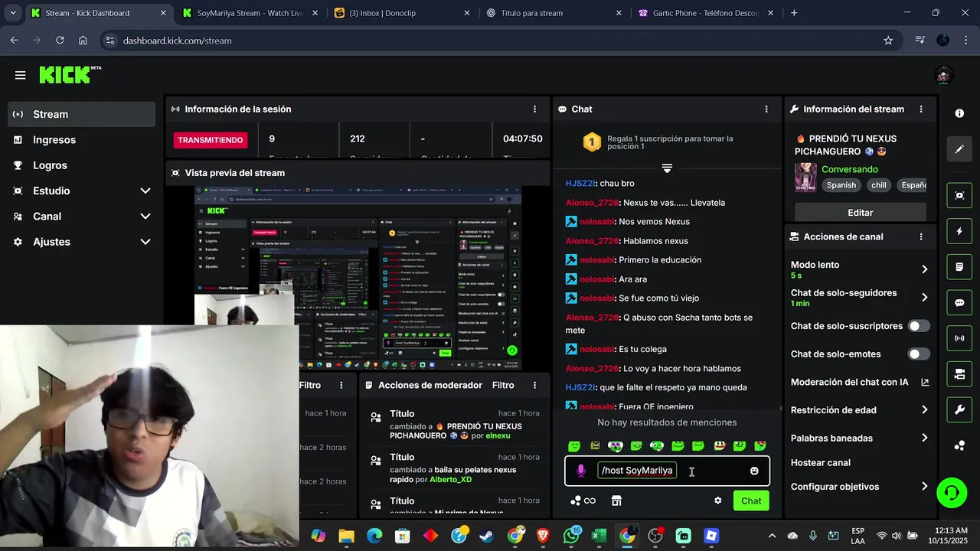The height and width of the screenshot is (551, 980).
Task: Open the hamburger menu next to Kick logo
Action: click(20, 75)
